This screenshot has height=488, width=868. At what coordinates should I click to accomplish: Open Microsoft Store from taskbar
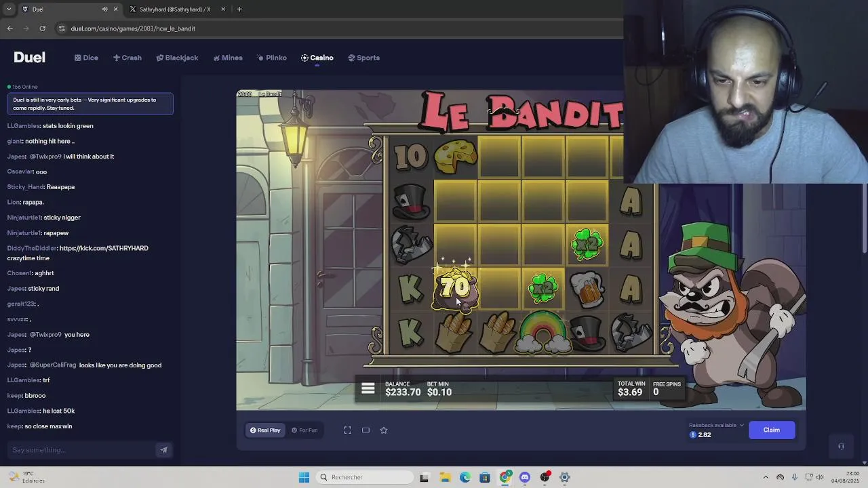(x=485, y=477)
